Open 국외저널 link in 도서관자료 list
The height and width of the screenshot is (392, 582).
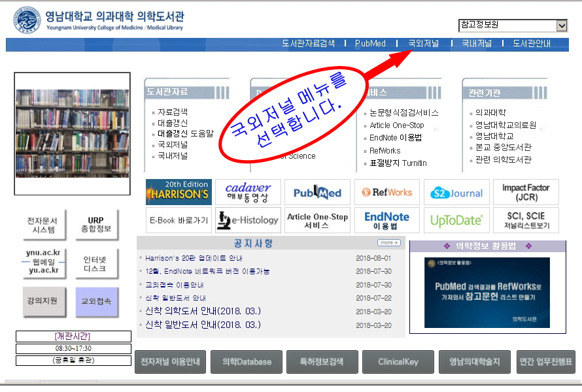click(x=173, y=144)
